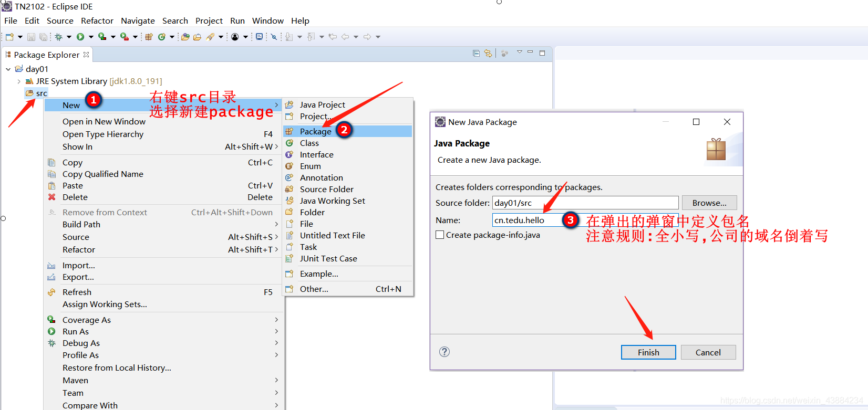Select Source Folder in the New submenu
Screen dimensions: 868x410
coord(348,189)
